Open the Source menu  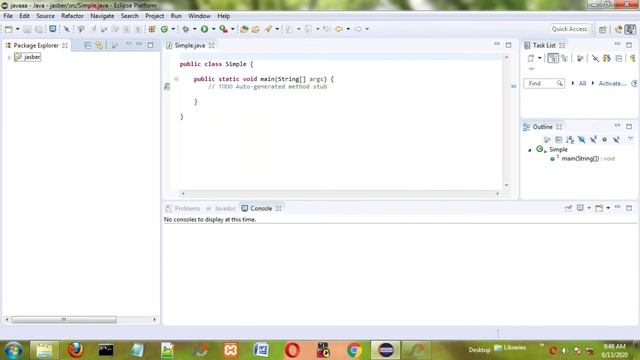(x=45, y=16)
